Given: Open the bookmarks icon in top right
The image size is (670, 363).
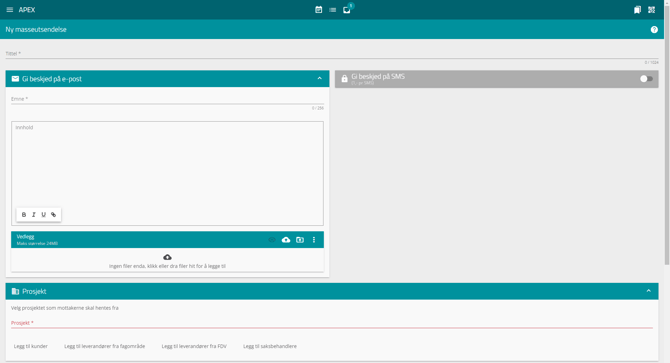Looking at the screenshot, I should [637, 10].
